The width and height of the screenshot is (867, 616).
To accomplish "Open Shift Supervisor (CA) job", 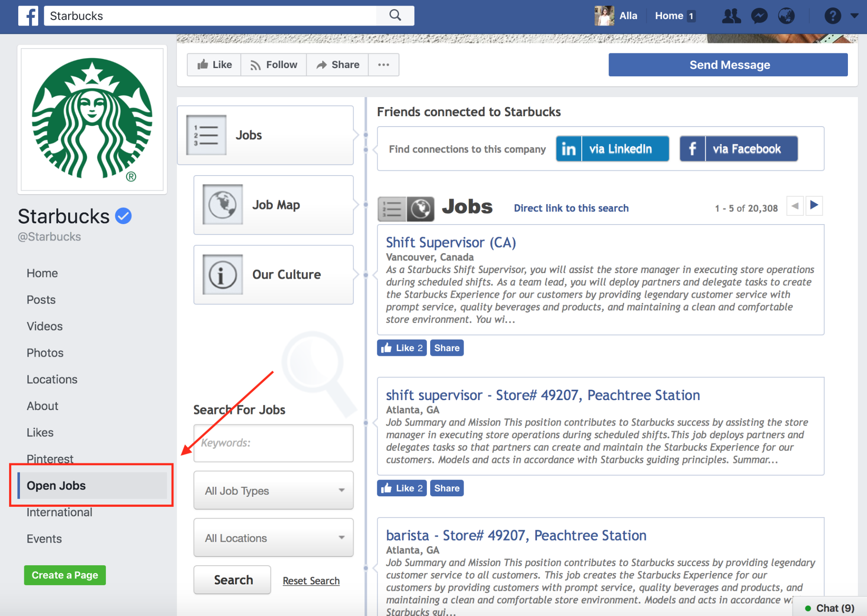I will coord(451,242).
